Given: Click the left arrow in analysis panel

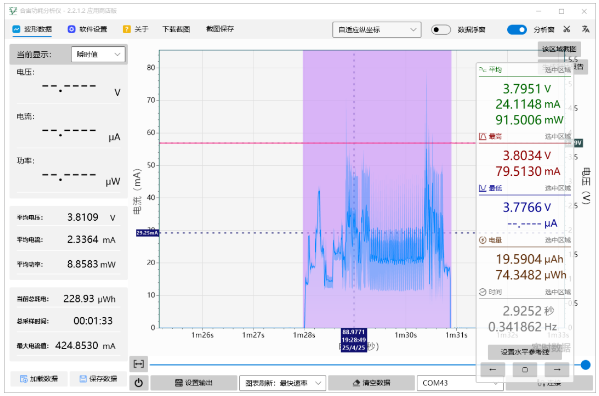Looking at the screenshot, I should pyautogui.click(x=492, y=369).
